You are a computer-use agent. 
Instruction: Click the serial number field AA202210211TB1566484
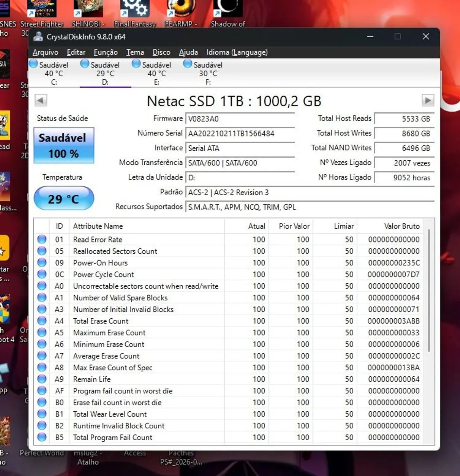[x=240, y=134]
